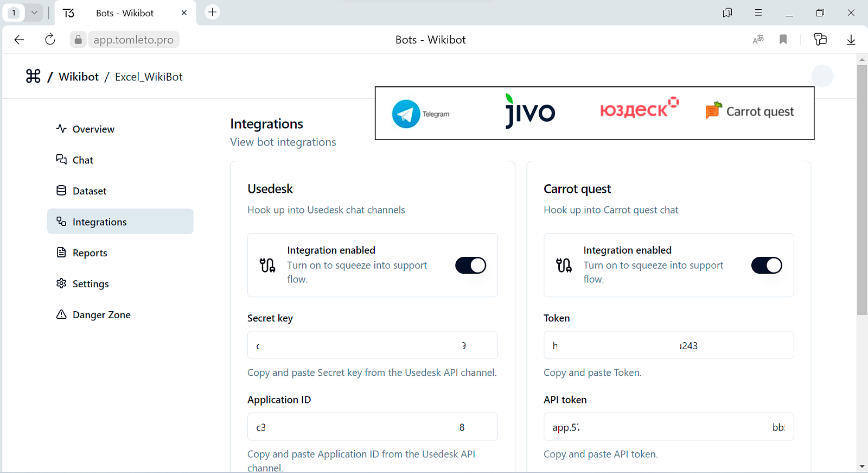The image size is (868, 473).
Task: Close the Bots - Wikibot tab
Action: [184, 12]
